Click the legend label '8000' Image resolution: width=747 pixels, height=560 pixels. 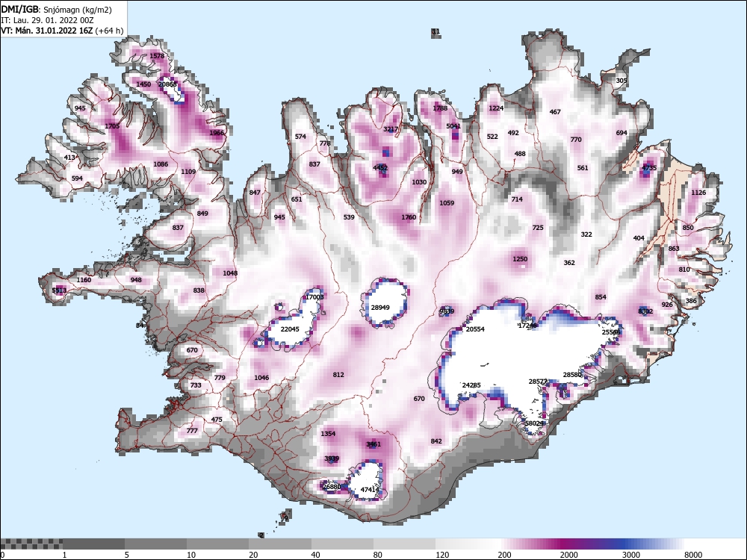(x=693, y=555)
